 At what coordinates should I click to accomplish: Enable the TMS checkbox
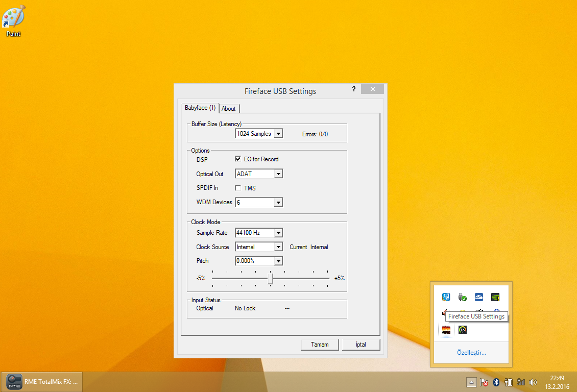[x=238, y=188]
